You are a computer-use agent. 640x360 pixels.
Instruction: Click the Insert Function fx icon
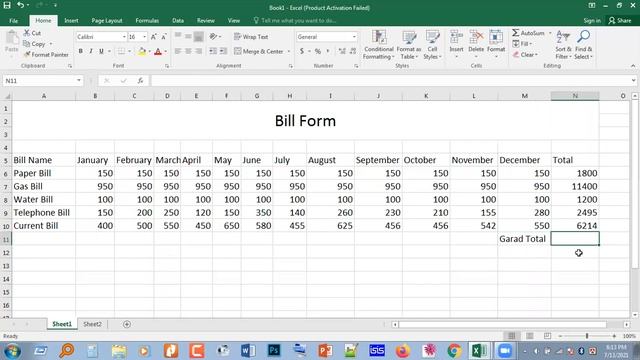tap(140, 81)
